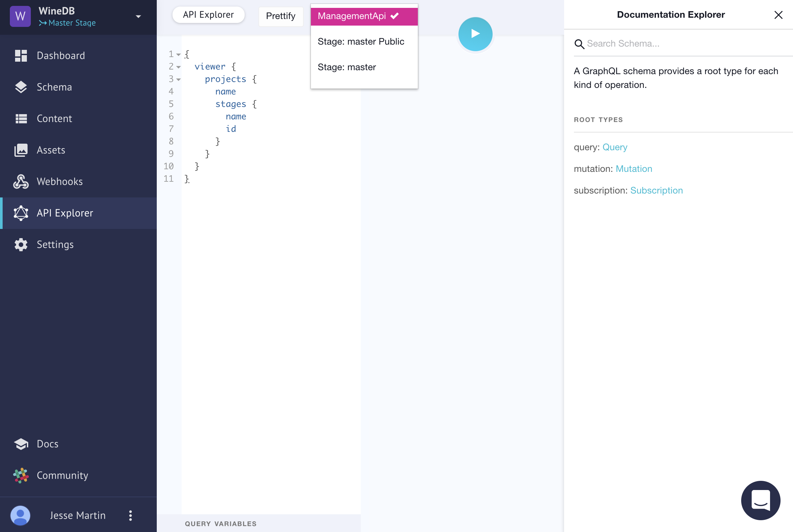The image size is (793, 532).
Task: Click the play button to run query
Action: 475,34
